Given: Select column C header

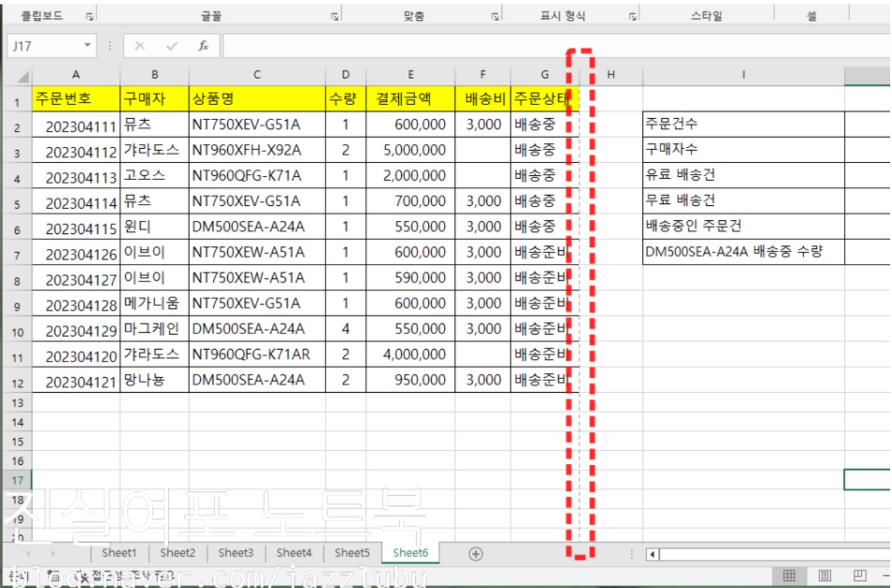Looking at the screenshot, I should tap(257, 75).
